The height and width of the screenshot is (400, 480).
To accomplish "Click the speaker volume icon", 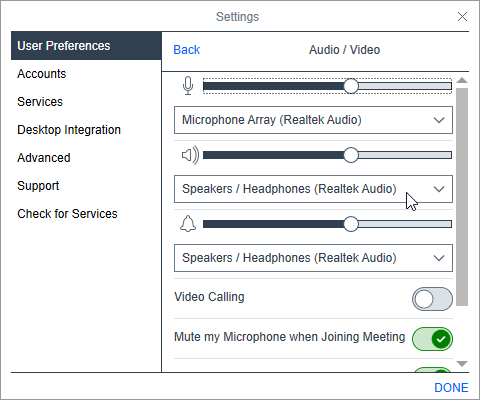I will coord(190,155).
